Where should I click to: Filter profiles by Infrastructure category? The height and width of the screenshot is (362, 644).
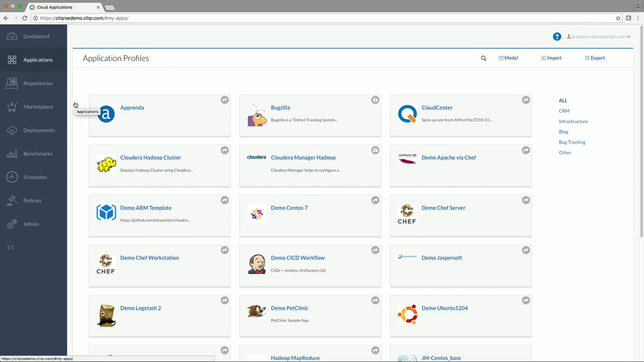[x=573, y=121]
